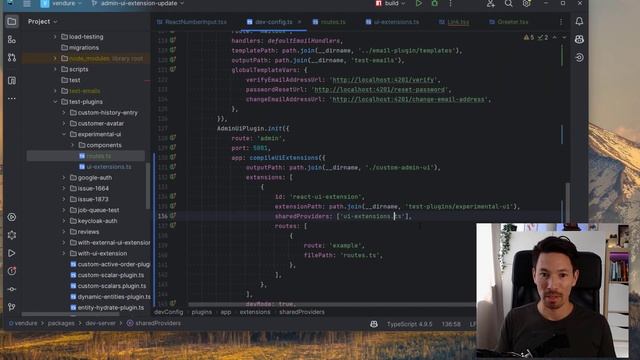Open editor tabs overflow menu
This screenshot has width=640, height=360.
[561, 22]
